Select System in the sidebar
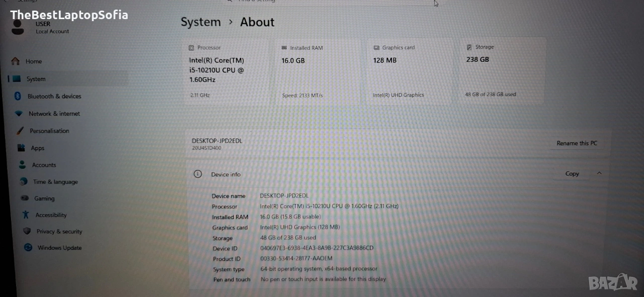 (36, 79)
